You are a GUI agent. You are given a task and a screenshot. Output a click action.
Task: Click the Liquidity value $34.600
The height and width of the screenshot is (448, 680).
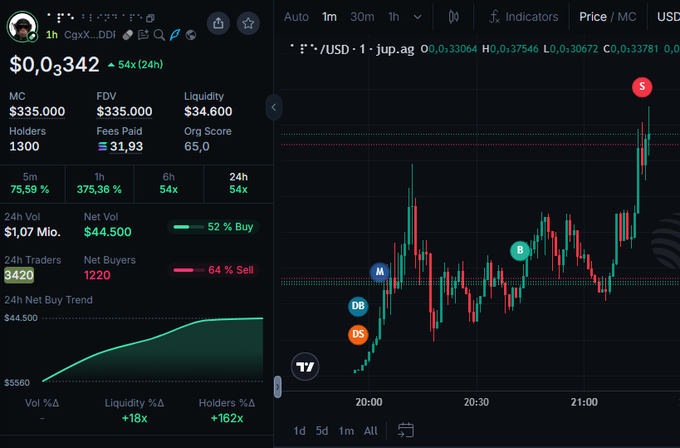point(208,111)
